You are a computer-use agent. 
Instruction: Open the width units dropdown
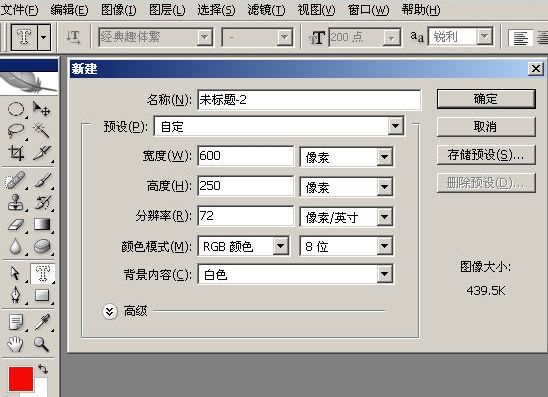[x=384, y=157]
